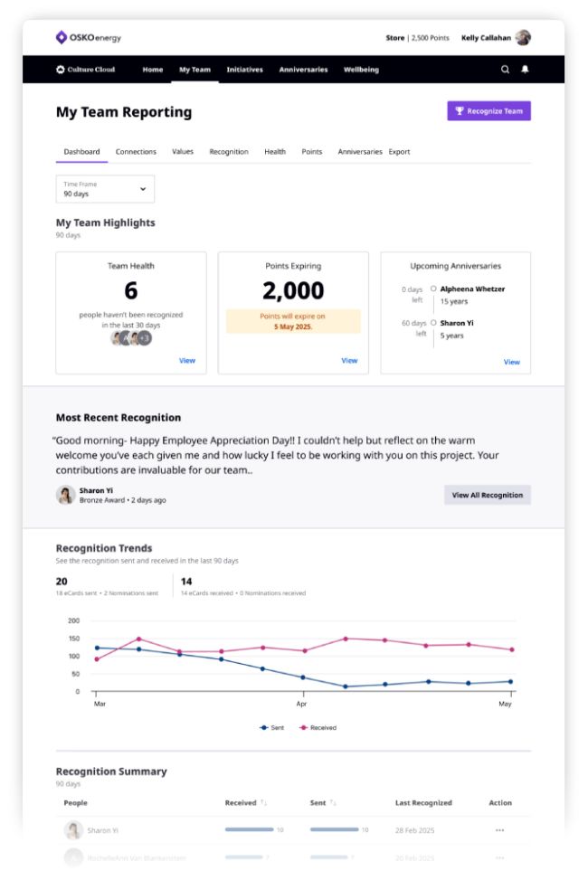Screen dimensions: 588x871
Task: Open the action overflow menu for Sharon Yi
Action: click(499, 829)
